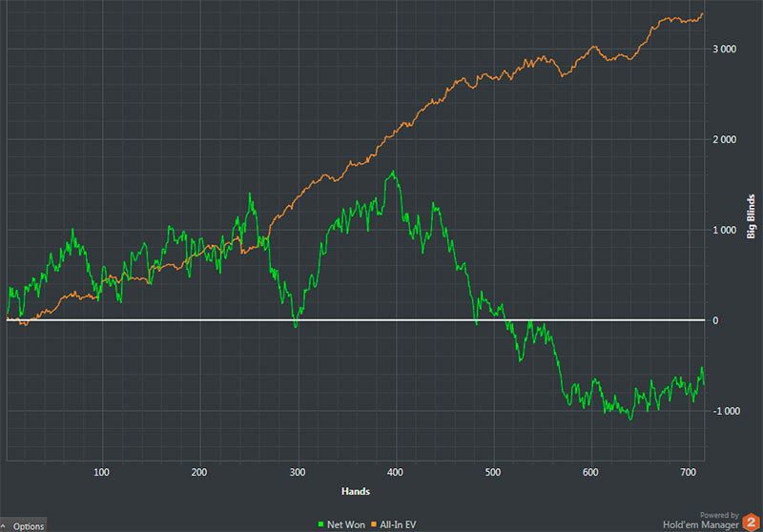Click the green Net Won legend swatch
This screenshot has width=763, height=532.
click(320, 524)
